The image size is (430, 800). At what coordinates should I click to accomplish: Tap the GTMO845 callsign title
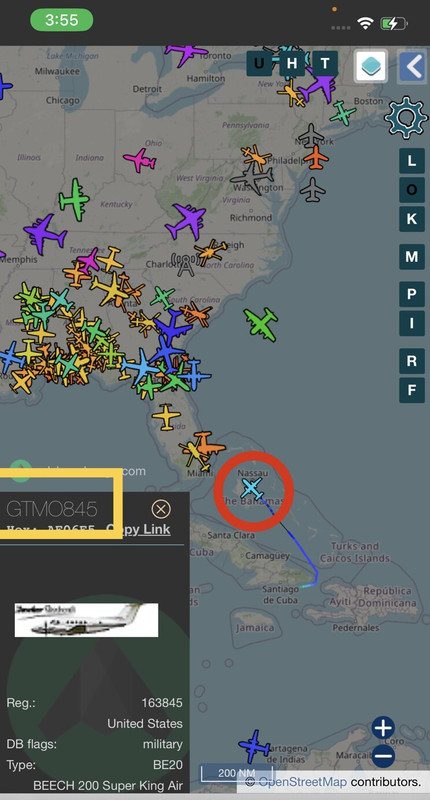52,509
